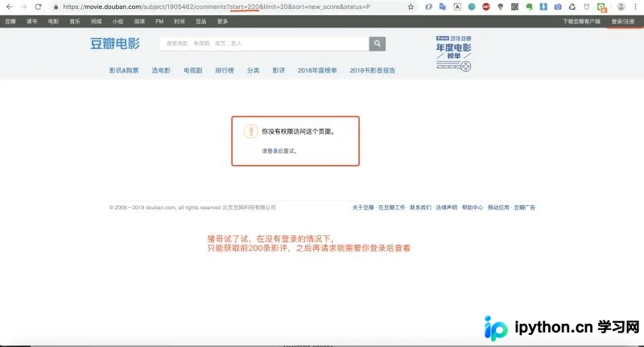Click the 关于豆瓣 footer link
Screen dimensions: 644x347
[363, 208]
